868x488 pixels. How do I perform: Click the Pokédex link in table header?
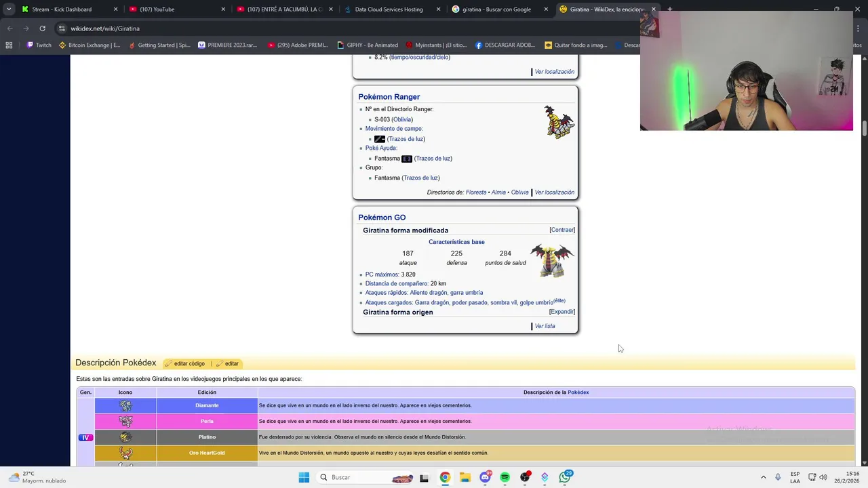tap(578, 392)
